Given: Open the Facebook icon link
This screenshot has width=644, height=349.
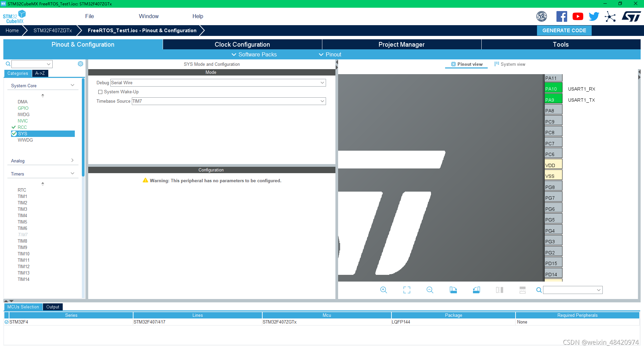Looking at the screenshot, I should pyautogui.click(x=562, y=16).
